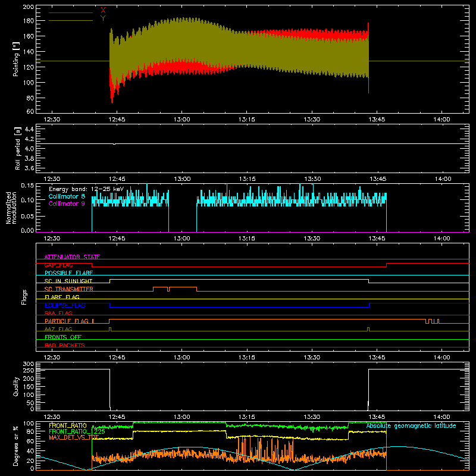Click the 13:45 time label under Quality plot
The width and height of the screenshot is (476, 476).
(x=377, y=417)
